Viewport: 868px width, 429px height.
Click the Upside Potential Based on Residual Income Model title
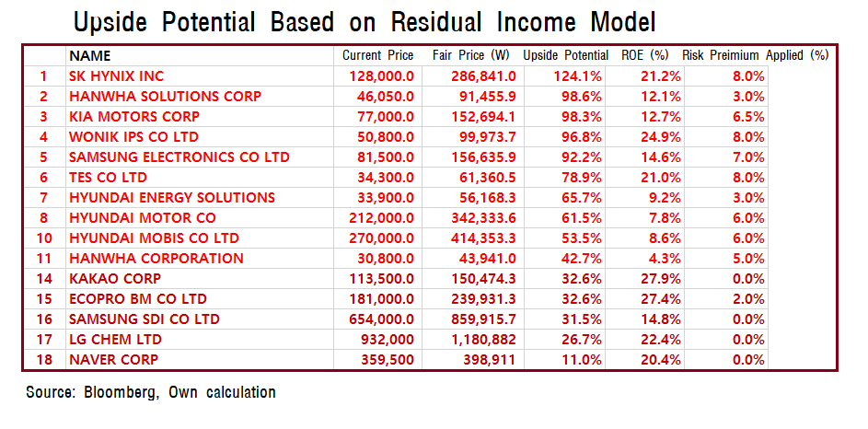365,22
